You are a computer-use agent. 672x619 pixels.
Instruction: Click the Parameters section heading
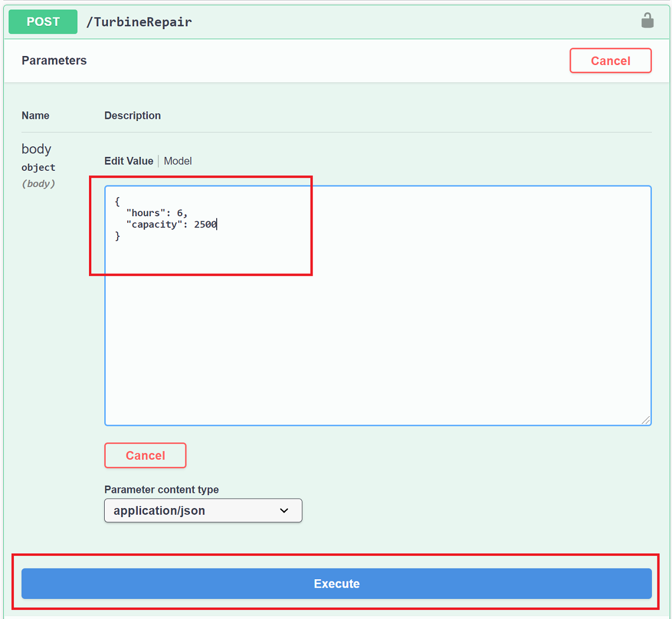coord(54,60)
